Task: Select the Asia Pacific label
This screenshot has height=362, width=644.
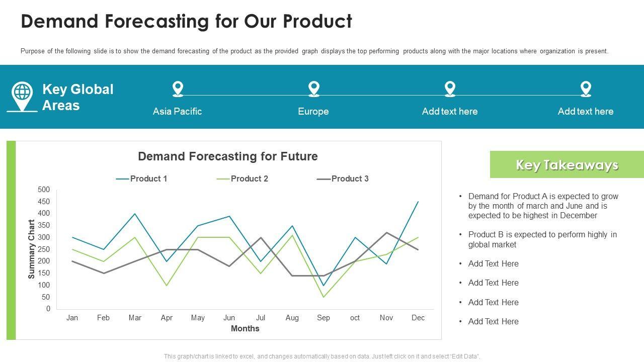Action: pos(177,112)
